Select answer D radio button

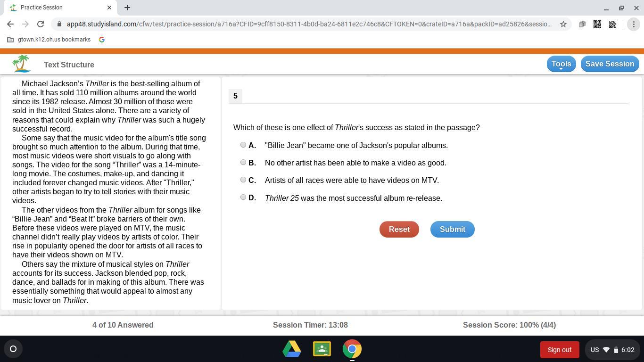[243, 197]
